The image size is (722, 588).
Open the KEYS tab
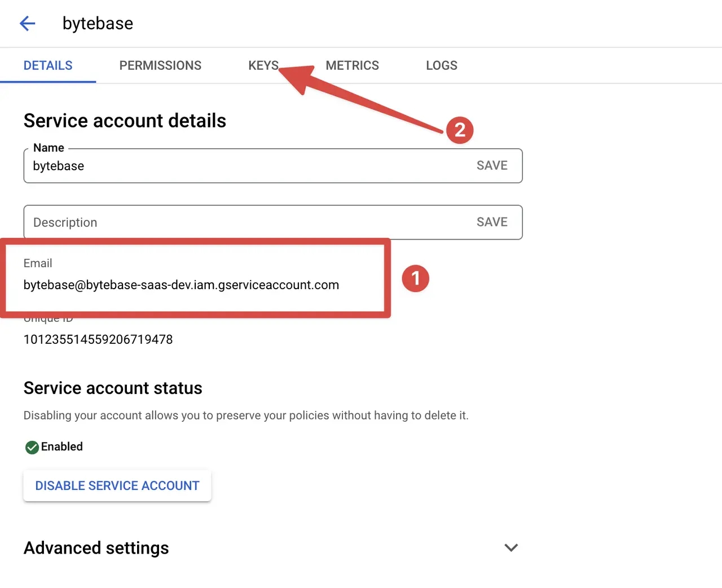[x=263, y=65]
